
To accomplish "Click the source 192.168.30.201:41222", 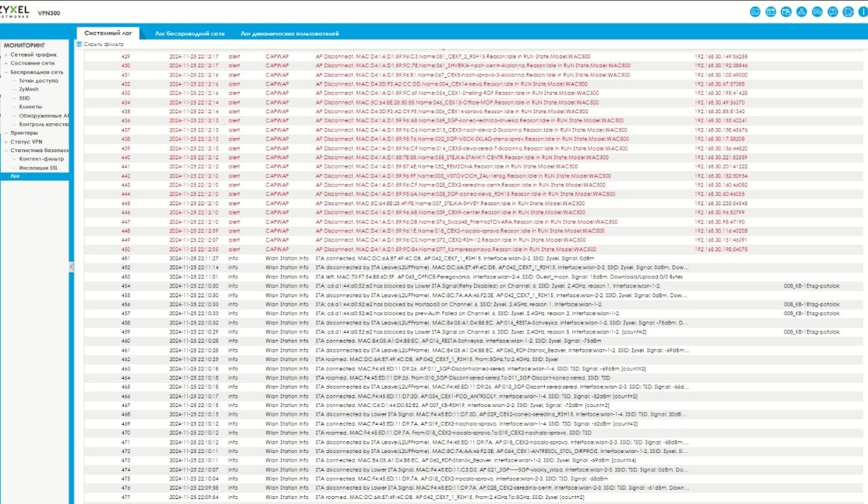I will click(x=721, y=166).
